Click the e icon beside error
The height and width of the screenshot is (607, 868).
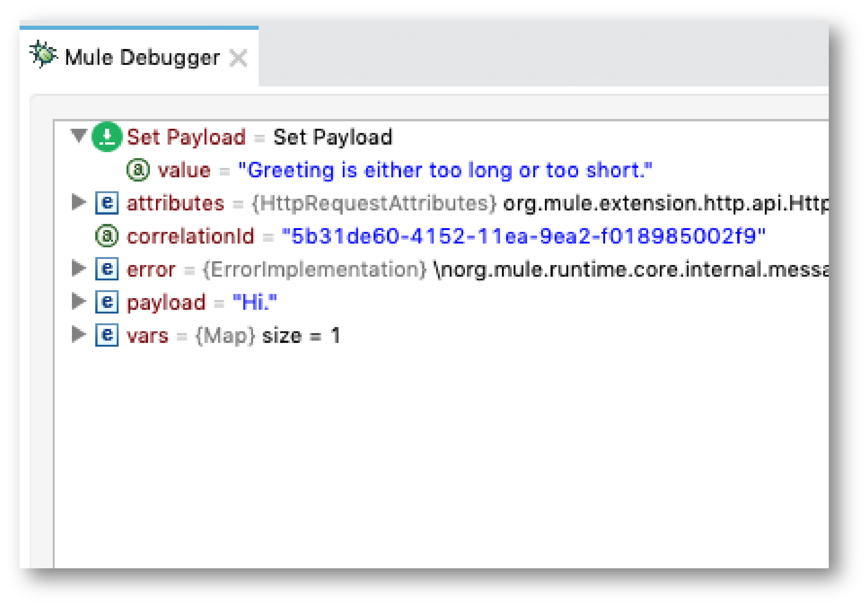point(106,269)
